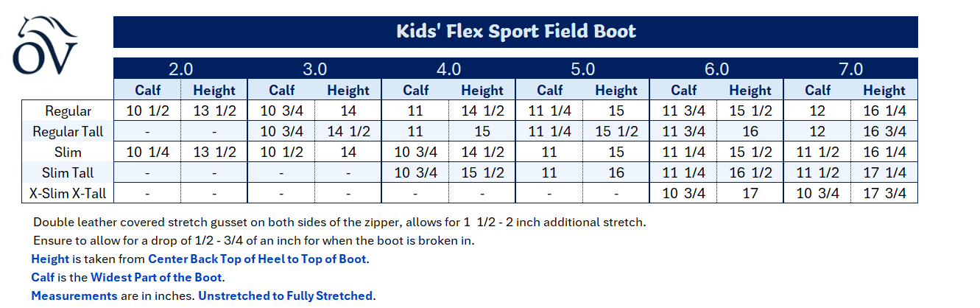Click the 'Unstretched to Fully Stretched' text
The height and width of the screenshot is (308, 980).
coord(285,296)
